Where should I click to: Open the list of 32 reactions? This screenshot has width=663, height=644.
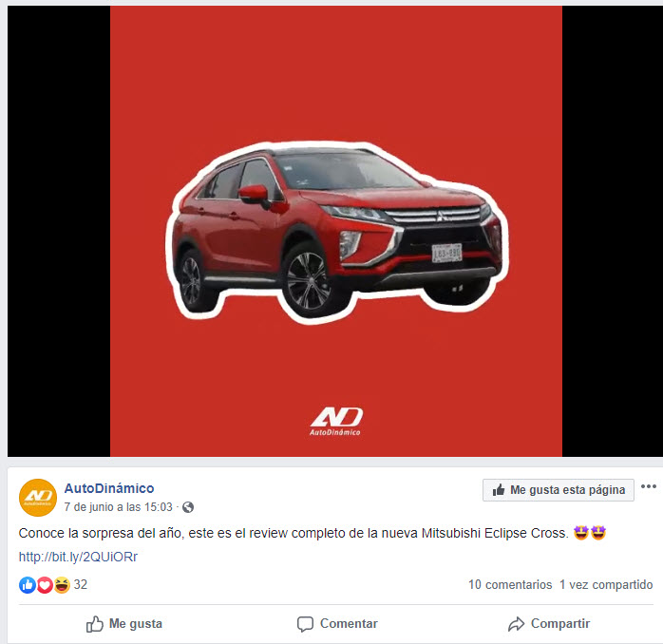[x=81, y=584]
